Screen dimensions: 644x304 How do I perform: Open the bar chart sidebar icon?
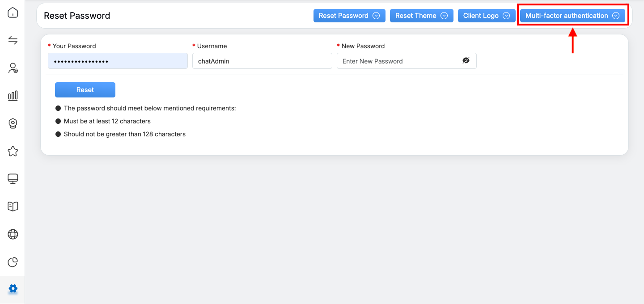pyautogui.click(x=13, y=96)
